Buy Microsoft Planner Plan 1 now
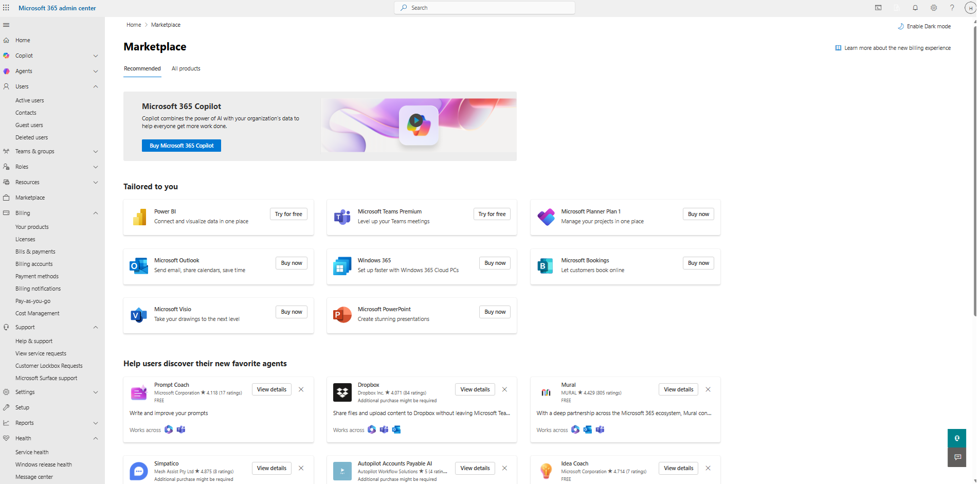 click(698, 214)
